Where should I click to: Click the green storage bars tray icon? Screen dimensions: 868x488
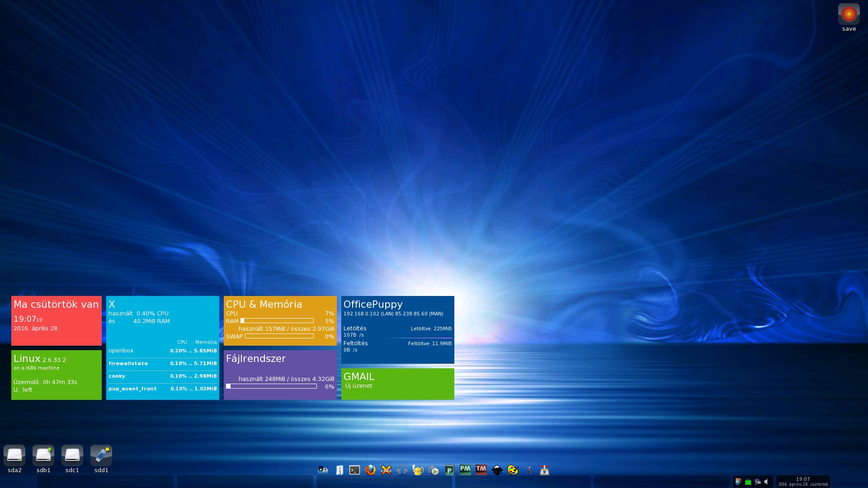748,482
